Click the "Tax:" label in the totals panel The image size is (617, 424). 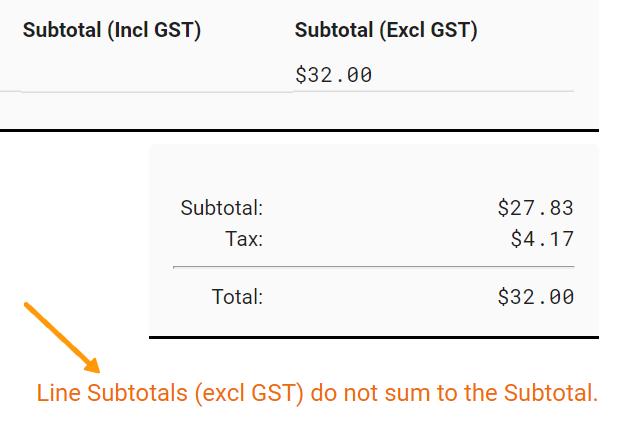point(243,239)
